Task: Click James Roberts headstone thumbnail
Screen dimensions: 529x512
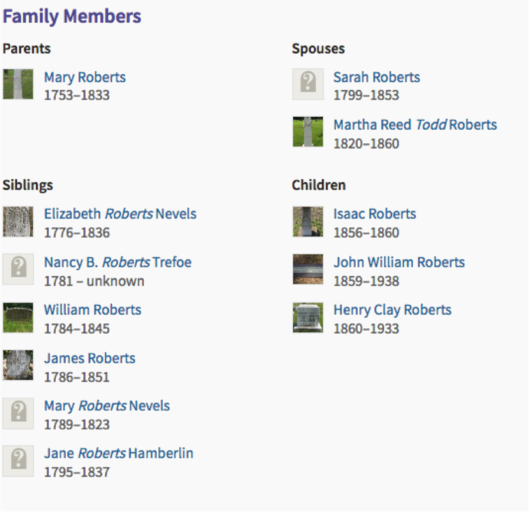Action: point(18,365)
